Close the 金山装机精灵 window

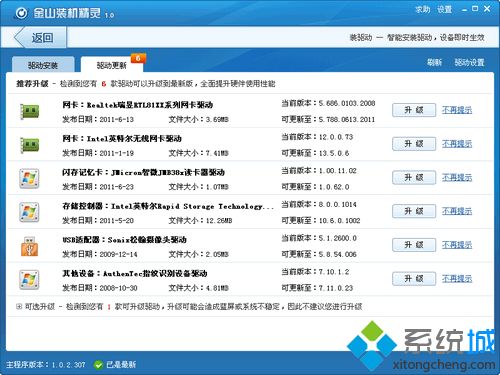point(487,9)
